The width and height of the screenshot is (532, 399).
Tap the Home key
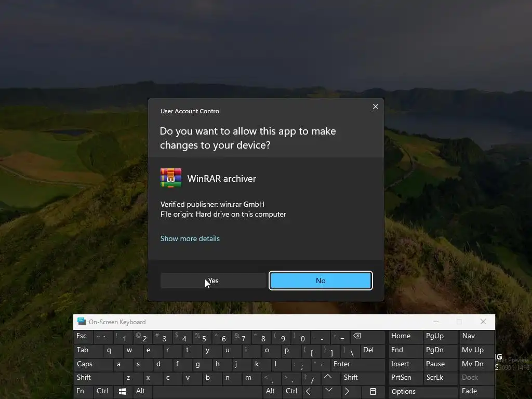click(405, 337)
